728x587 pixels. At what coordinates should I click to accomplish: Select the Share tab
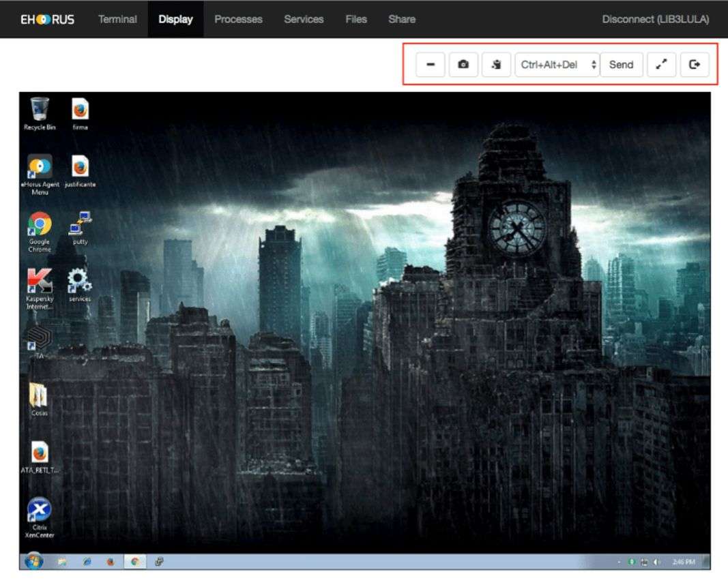click(402, 19)
